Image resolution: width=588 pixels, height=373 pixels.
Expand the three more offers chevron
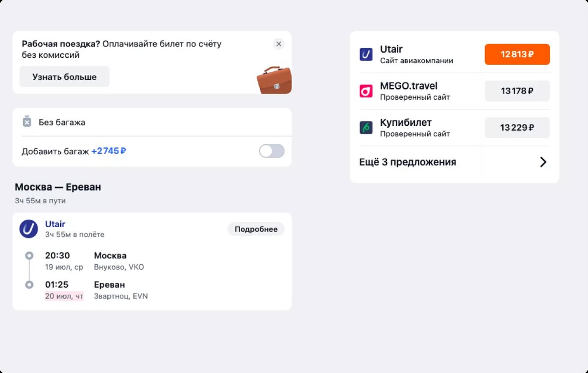click(x=543, y=162)
